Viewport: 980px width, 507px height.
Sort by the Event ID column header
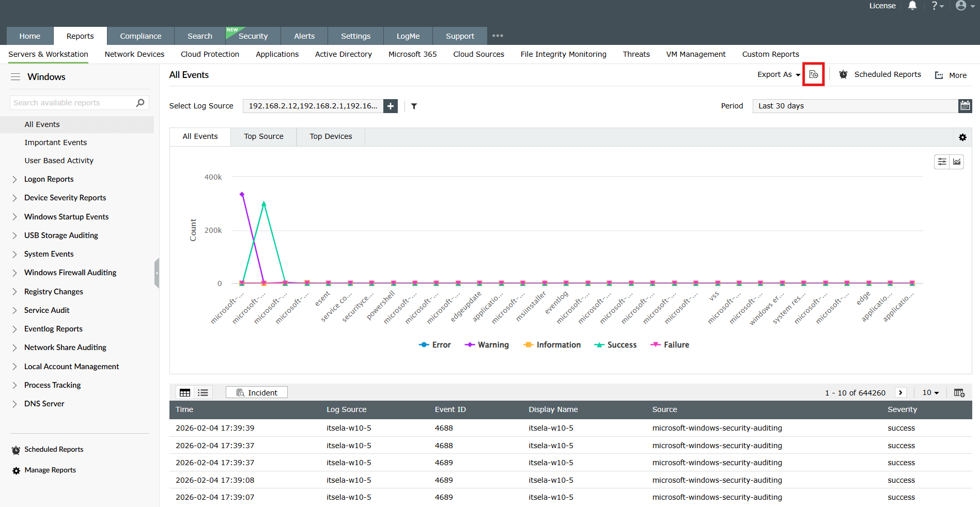[450, 409]
